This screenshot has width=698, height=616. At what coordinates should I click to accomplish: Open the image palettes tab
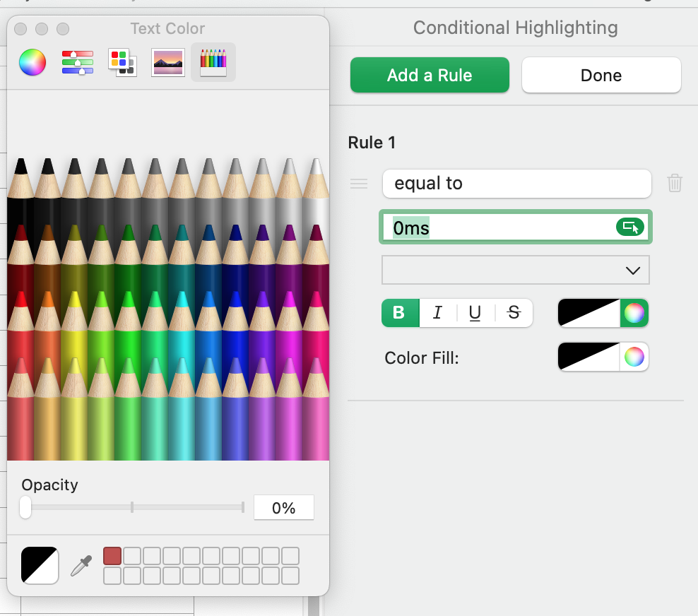coord(168,62)
